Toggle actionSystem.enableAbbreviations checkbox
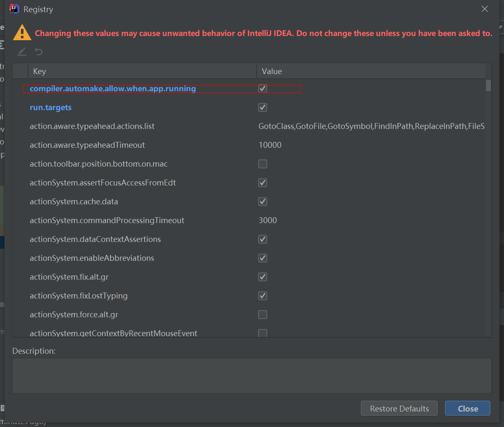The image size is (504, 427). 263,258
